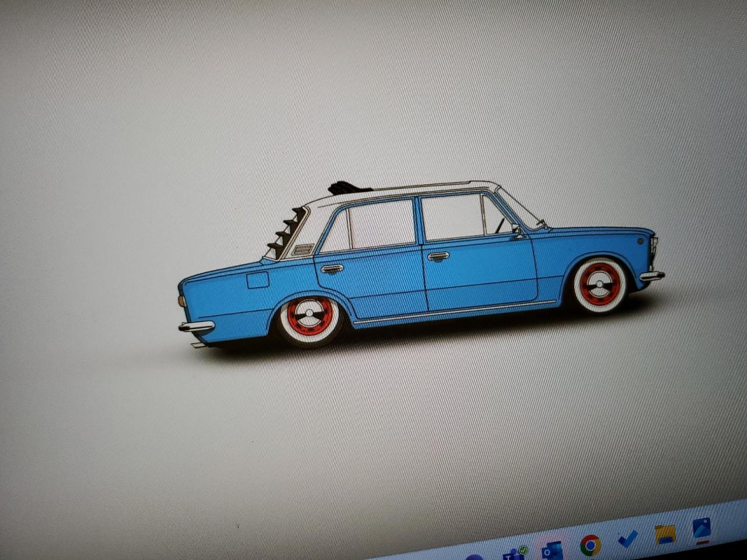Click the chrome front bumper
The width and height of the screenshot is (747, 560).
pyautogui.click(x=651, y=276)
